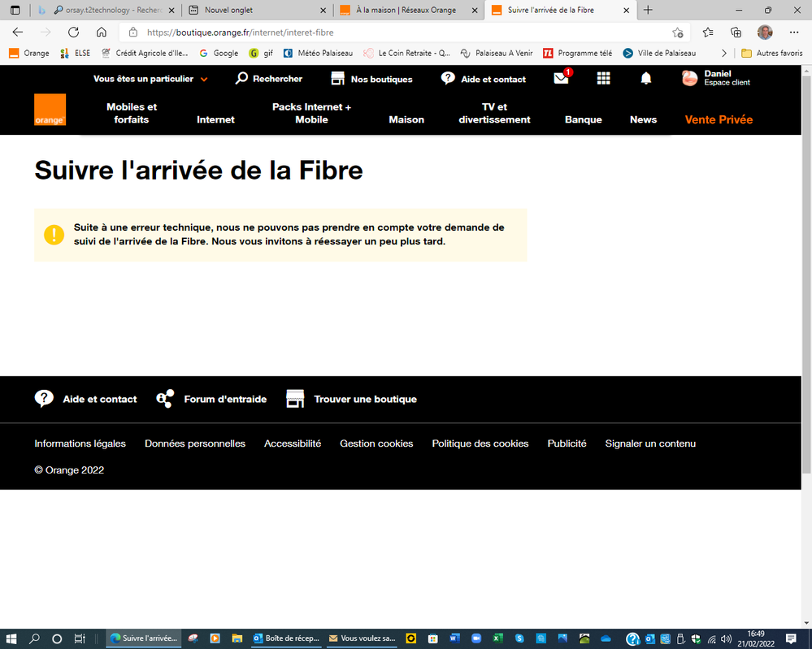
Task: Click the URL address bar
Action: (x=404, y=32)
